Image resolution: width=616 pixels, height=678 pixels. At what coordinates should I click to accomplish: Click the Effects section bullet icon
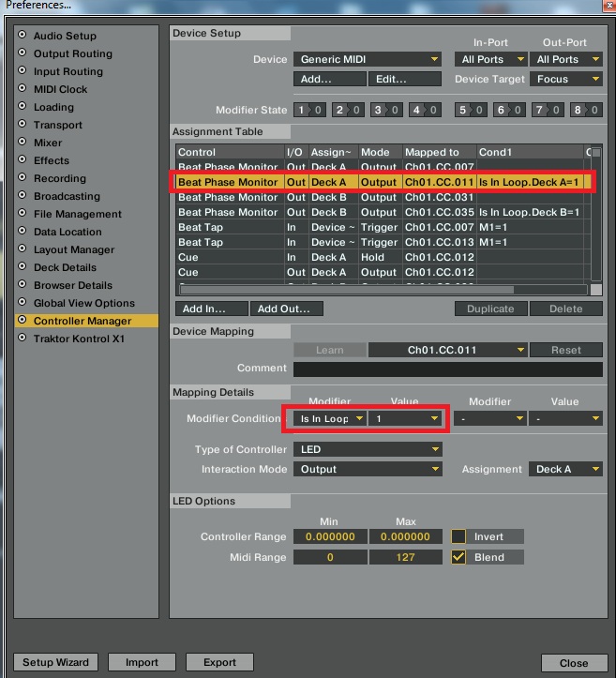tap(23, 159)
